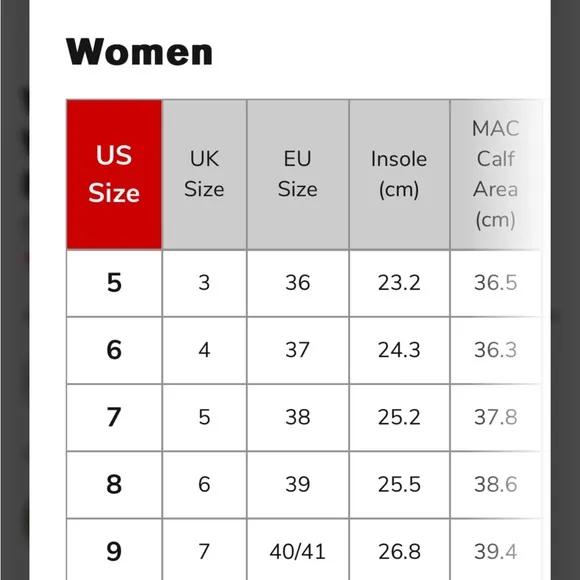This screenshot has width=580, height=580.
Task: Click the Women heading
Action: click(139, 52)
